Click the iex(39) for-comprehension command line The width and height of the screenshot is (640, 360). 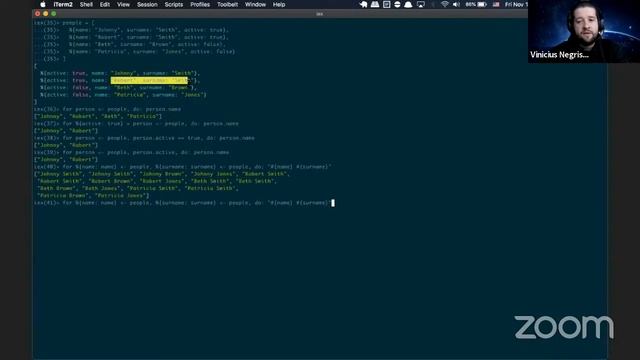point(131,152)
